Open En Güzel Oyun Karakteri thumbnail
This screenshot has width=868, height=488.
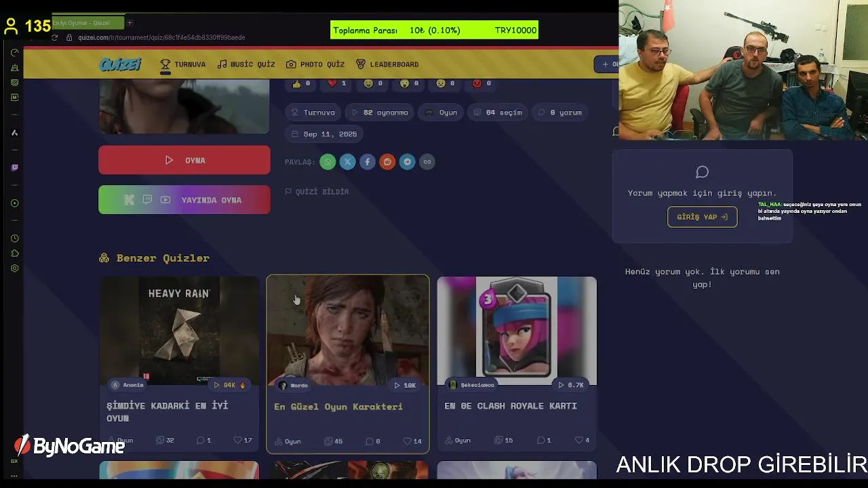coord(348,330)
